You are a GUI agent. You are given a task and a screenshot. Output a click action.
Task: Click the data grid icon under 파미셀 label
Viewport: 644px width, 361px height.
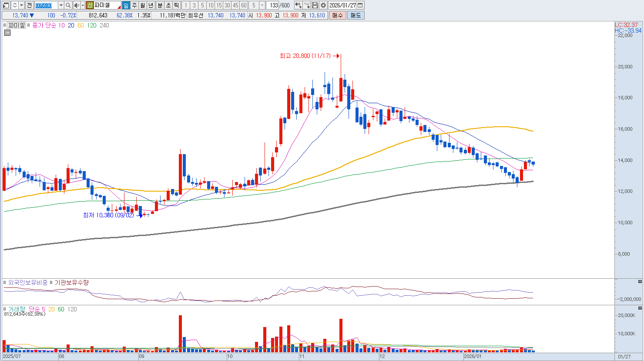tap(7, 33)
